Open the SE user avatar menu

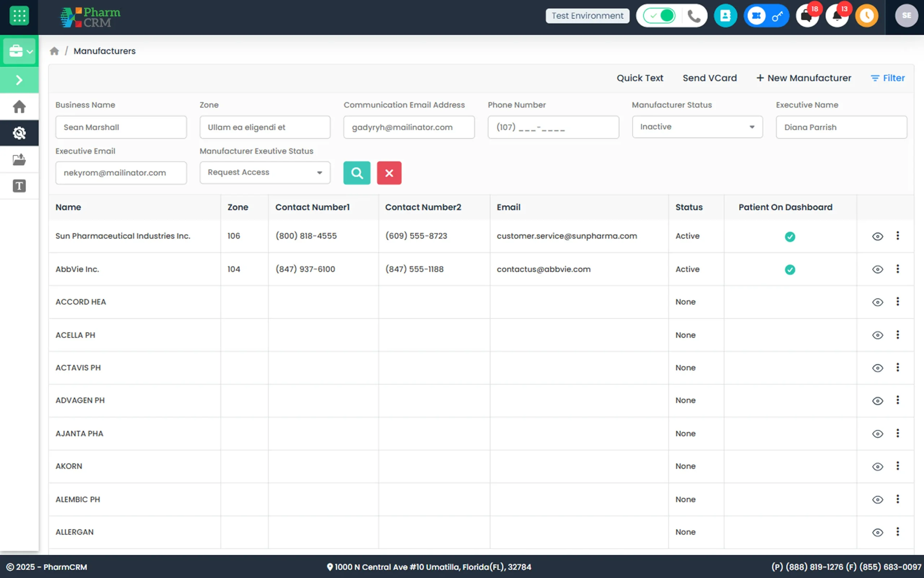point(906,16)
